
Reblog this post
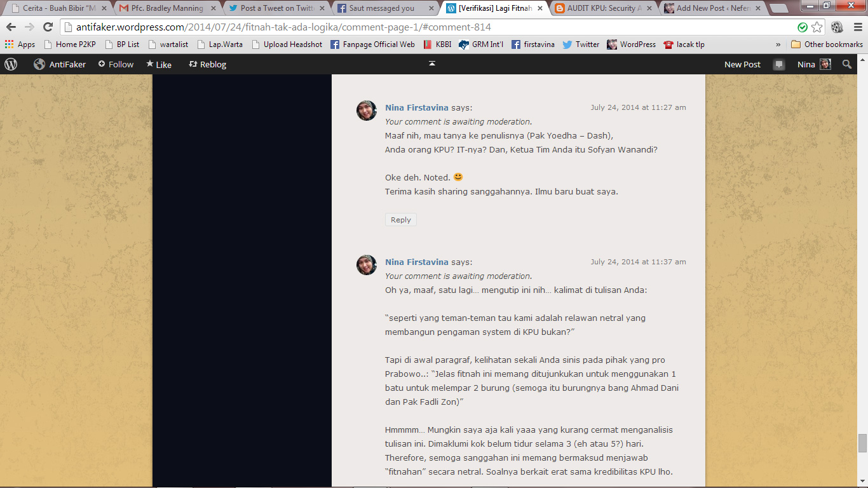(x=207, y=64)
